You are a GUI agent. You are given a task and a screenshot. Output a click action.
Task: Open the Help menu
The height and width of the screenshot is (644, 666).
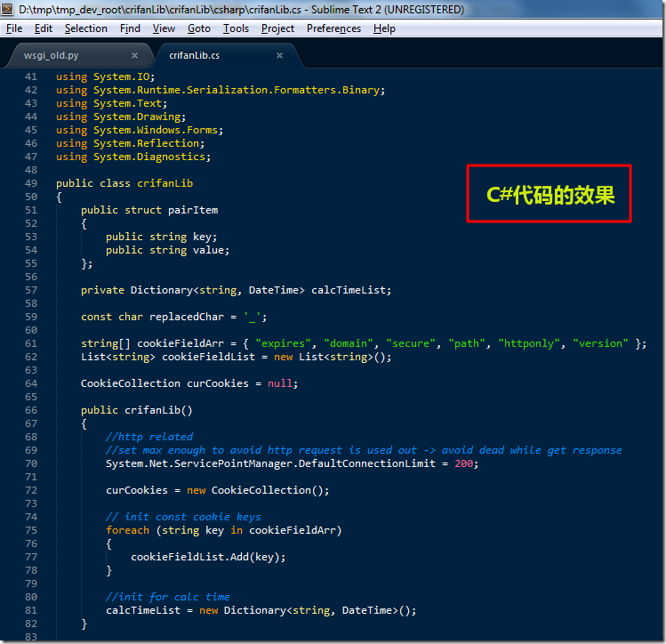click(x=384, y=28)
